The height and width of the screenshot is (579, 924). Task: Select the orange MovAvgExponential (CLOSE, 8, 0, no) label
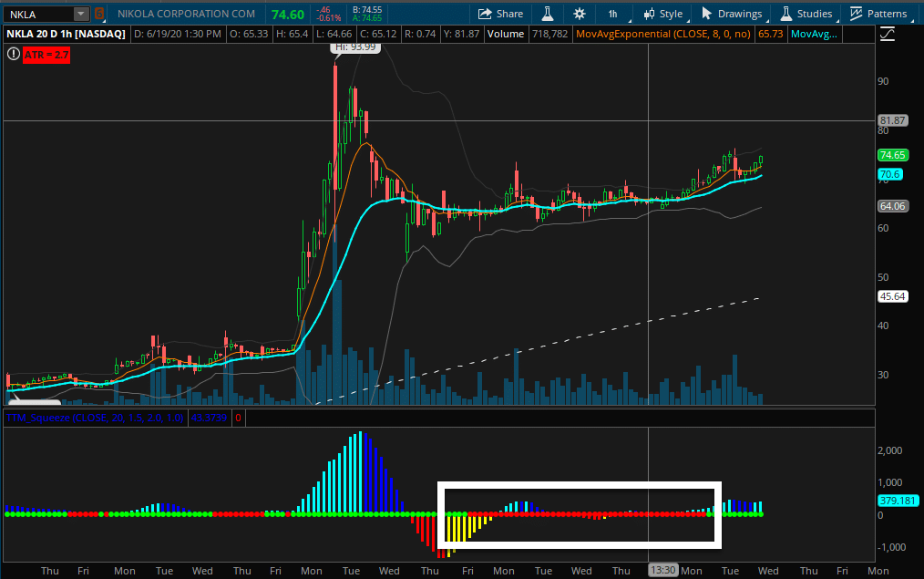tap(663, 35)
